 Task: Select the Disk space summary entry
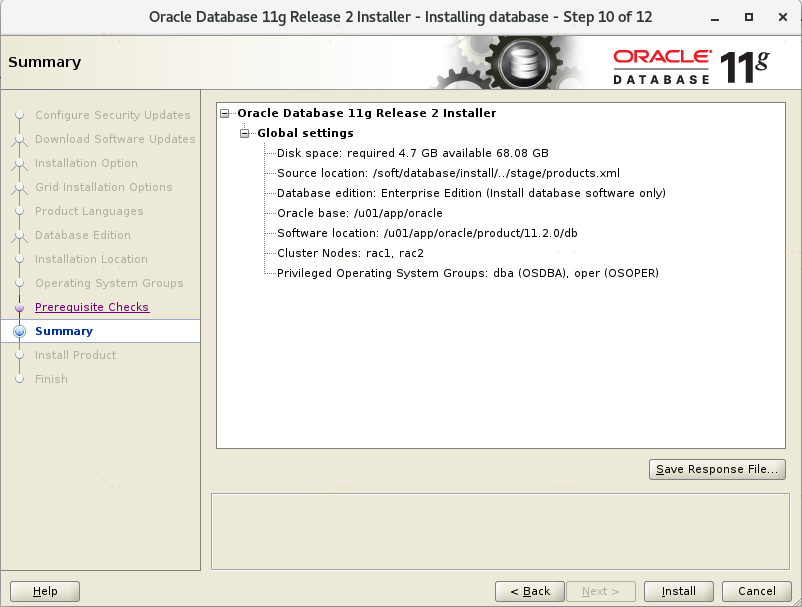click(x=412, y=153)
